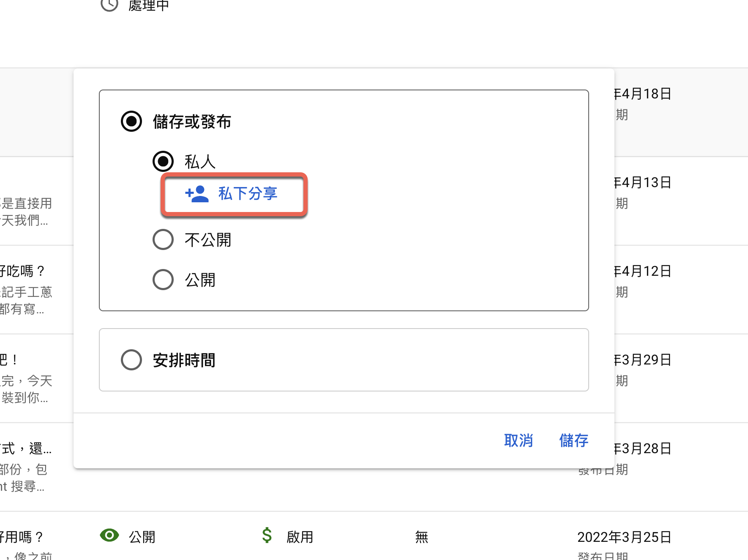Screen dimensions: 748x560
Task: Click the 處理中 status text
Action: [x=148, y=5]
